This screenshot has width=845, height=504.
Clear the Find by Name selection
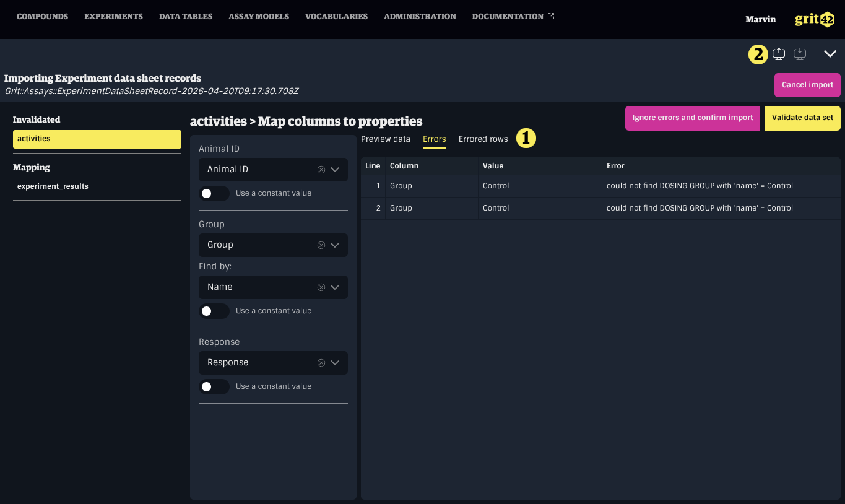coord(321,287)
